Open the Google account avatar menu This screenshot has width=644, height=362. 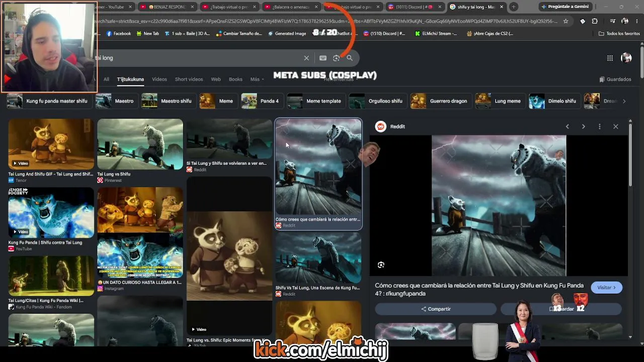click(x=626, y=58)
